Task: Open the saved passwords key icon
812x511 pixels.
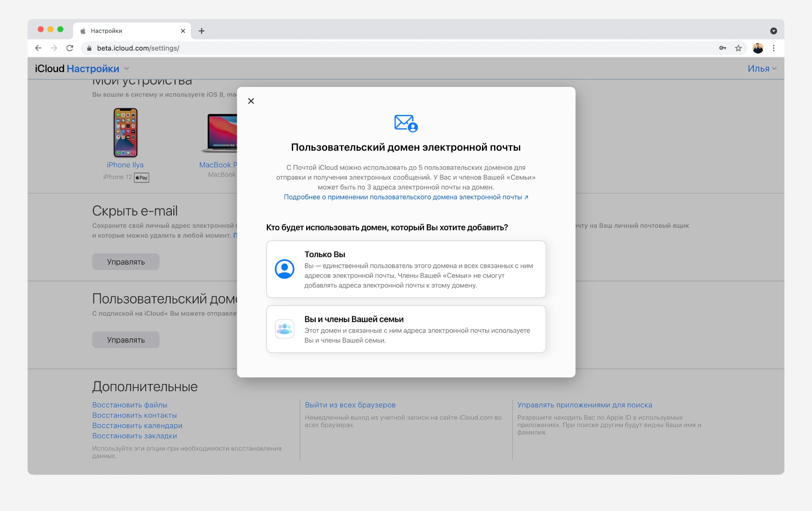Action: [723, 48]
